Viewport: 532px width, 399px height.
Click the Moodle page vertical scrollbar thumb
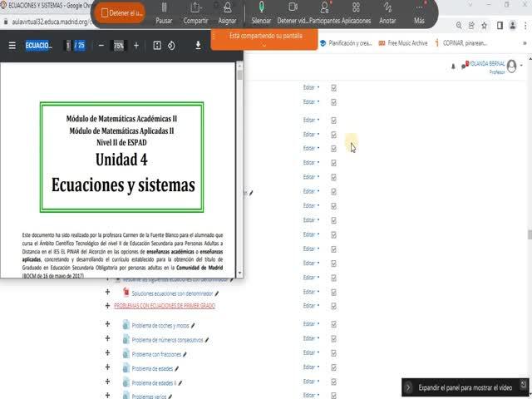pyautogui.click(x=530, y=234)
